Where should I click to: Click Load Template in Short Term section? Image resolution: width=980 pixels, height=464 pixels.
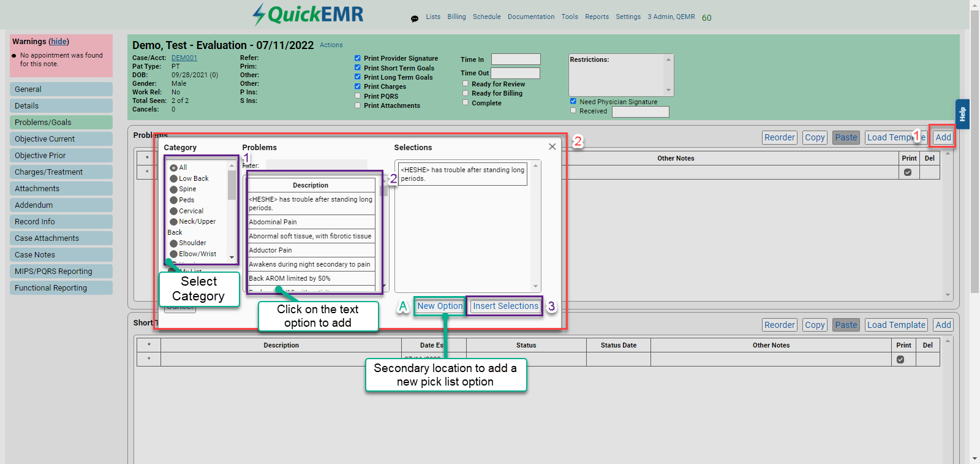(x=896, y=325)
